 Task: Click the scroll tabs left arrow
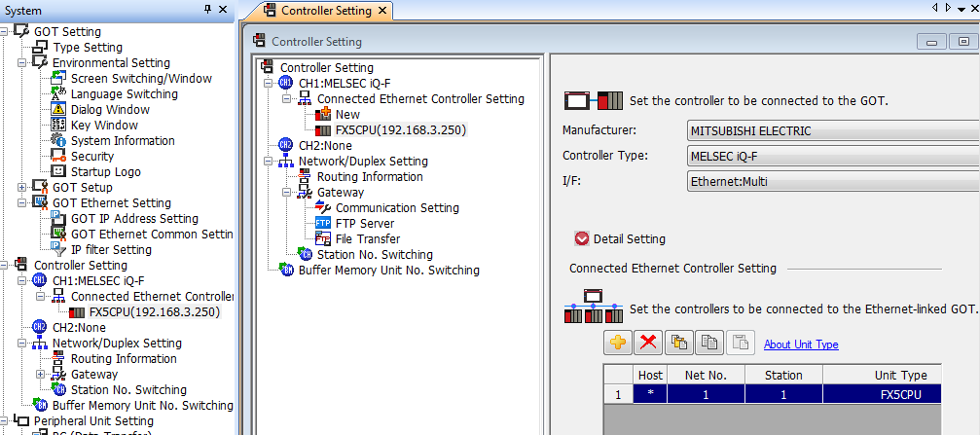pos(935,8)
